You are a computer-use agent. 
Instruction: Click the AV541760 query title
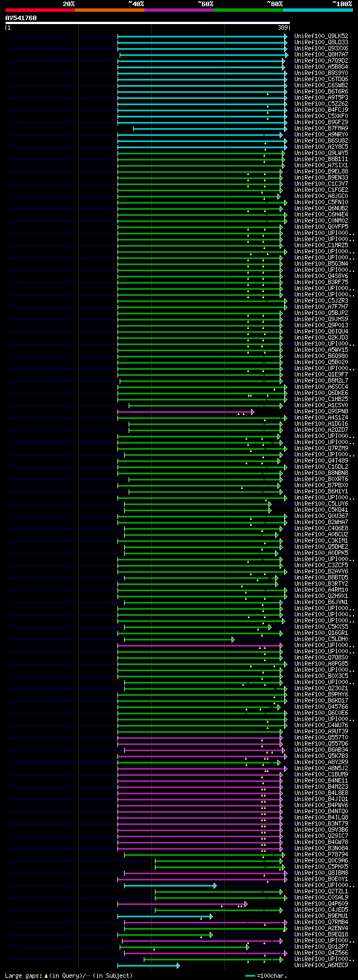tap(21, 18)
